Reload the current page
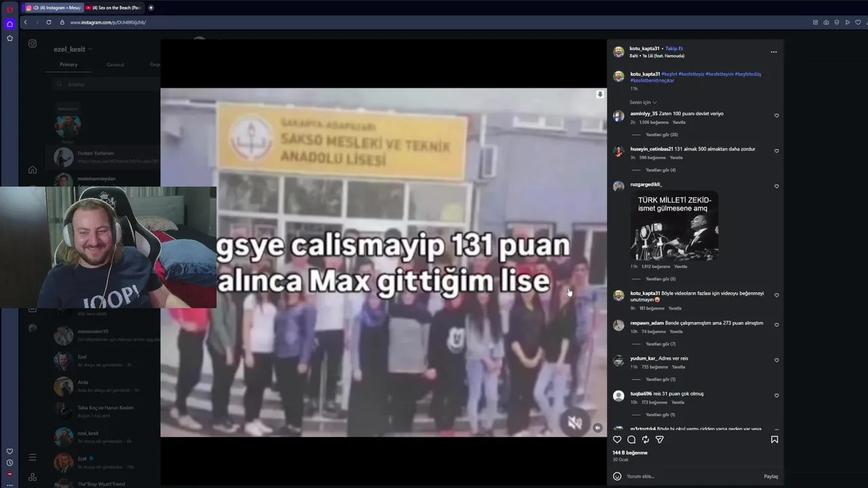This screenshot has width=868, height=488. (49, 22)
